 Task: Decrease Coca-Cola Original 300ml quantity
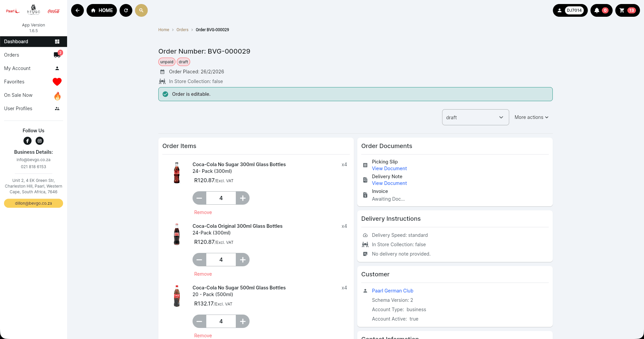click(199, 260)
